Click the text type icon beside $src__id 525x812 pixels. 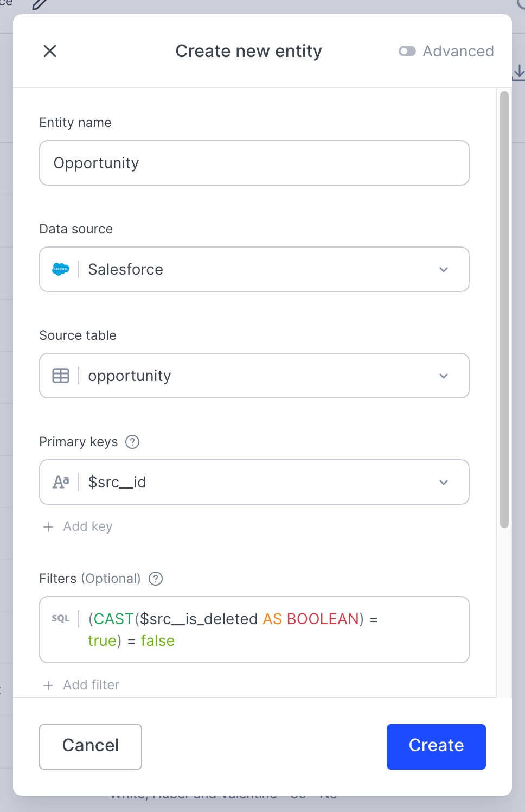pos(61,482)
